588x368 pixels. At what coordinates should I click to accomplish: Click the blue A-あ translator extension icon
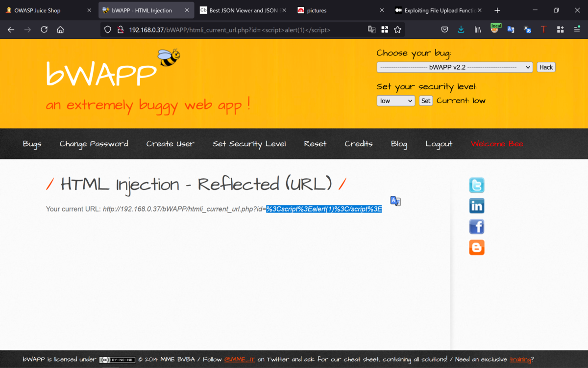[x=528, y=29]
